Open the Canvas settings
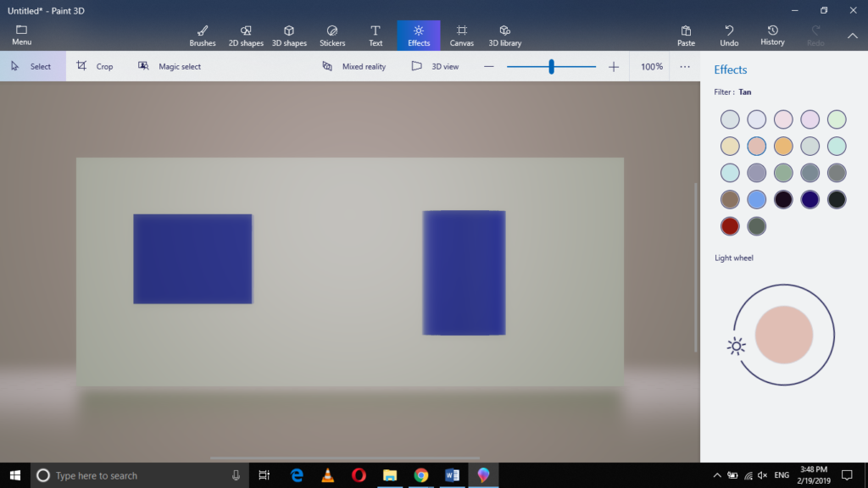 pos(462,36)
